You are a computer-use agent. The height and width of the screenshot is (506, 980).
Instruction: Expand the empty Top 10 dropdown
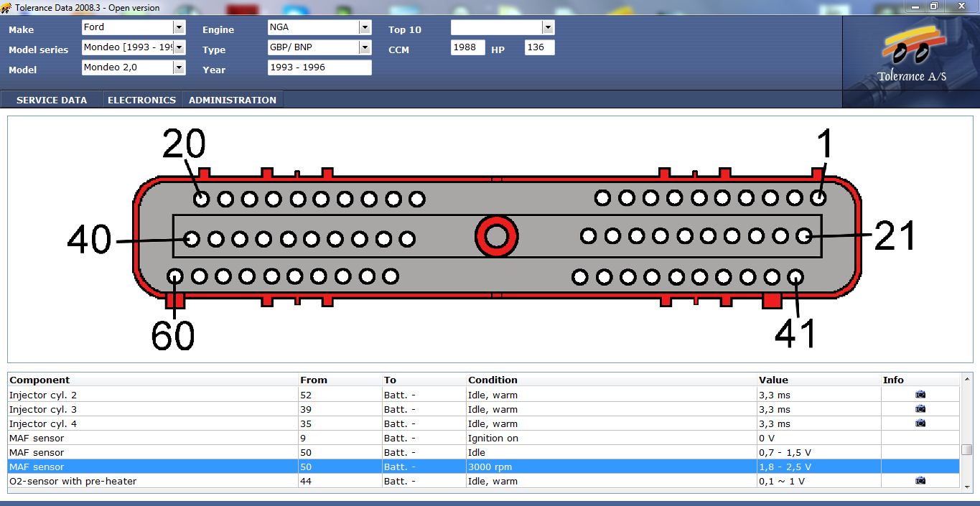click(x=549, y=27)
